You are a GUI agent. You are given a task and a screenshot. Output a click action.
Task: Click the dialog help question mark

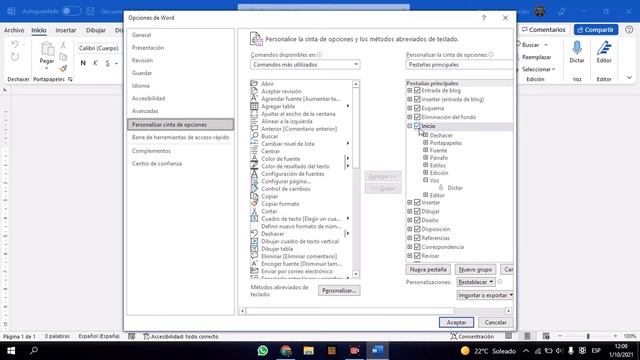(x=484, y=18)
